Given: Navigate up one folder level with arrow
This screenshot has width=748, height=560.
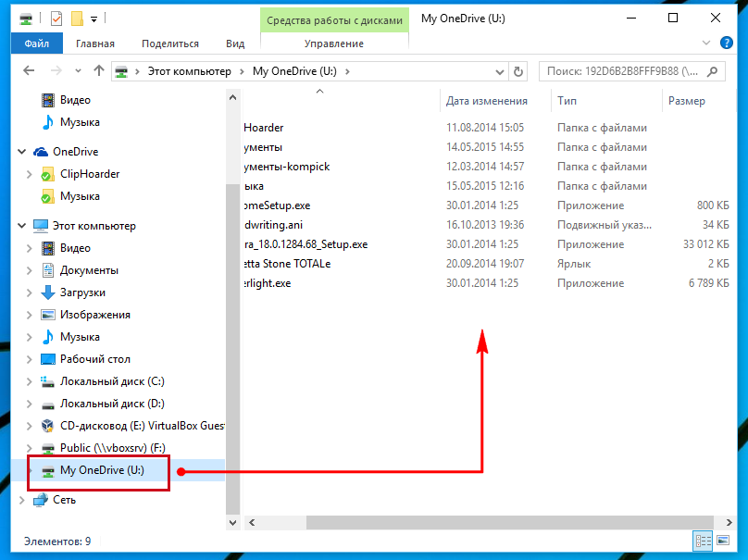Looking at the screenshot, I should point(99,71).
